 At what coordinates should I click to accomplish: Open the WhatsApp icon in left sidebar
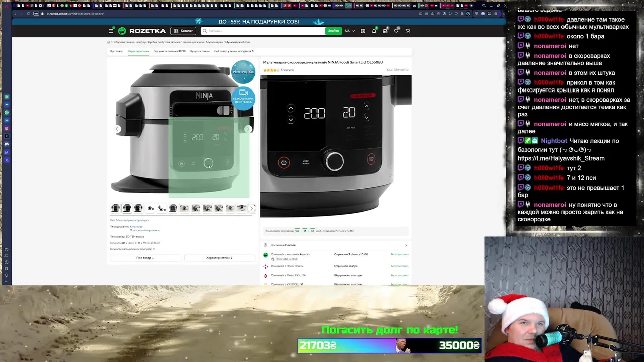click(7, 112)
